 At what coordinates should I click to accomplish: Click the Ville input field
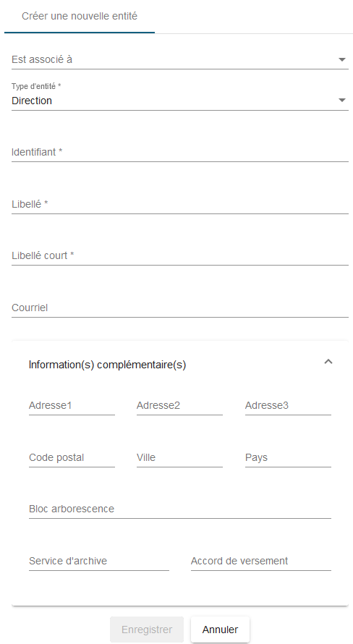tap(179, 457)
